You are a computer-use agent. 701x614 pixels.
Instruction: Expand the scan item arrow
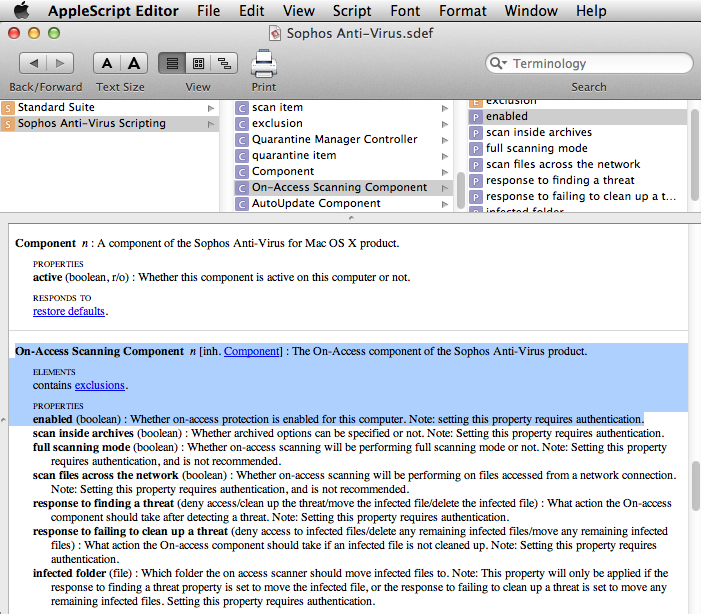tap(445, 108)
